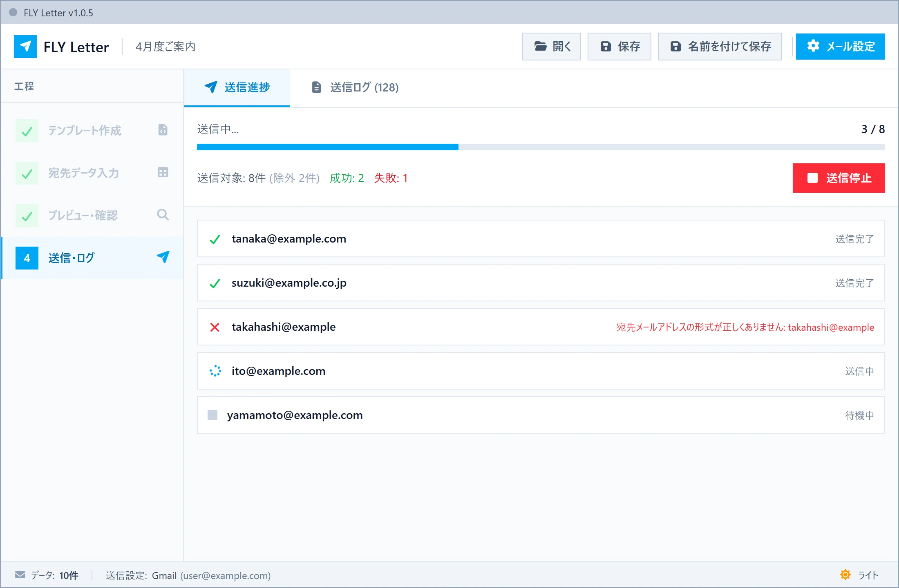Click the folder icon in 開く button
899x588 pixels.
point(541,46)
